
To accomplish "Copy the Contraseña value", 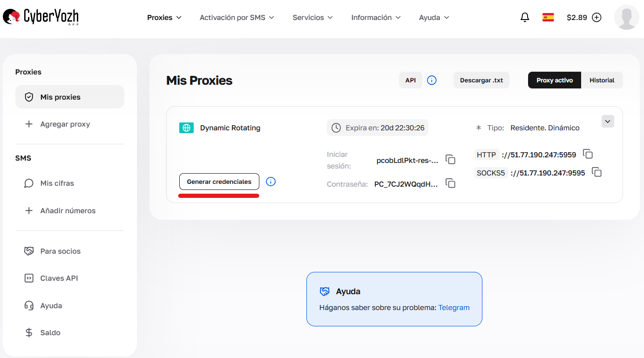I will coord(450,183).
